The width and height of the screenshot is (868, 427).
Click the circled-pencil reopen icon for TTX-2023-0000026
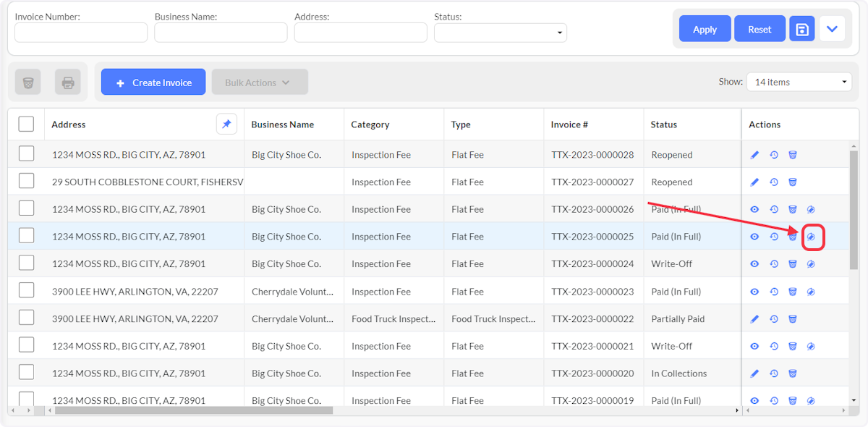tap(811, 209)
